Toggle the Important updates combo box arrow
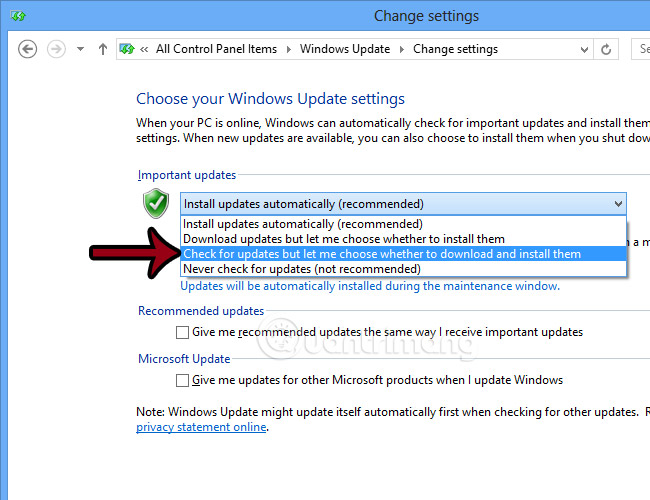The image size is (650, 500). pos(618,204)
